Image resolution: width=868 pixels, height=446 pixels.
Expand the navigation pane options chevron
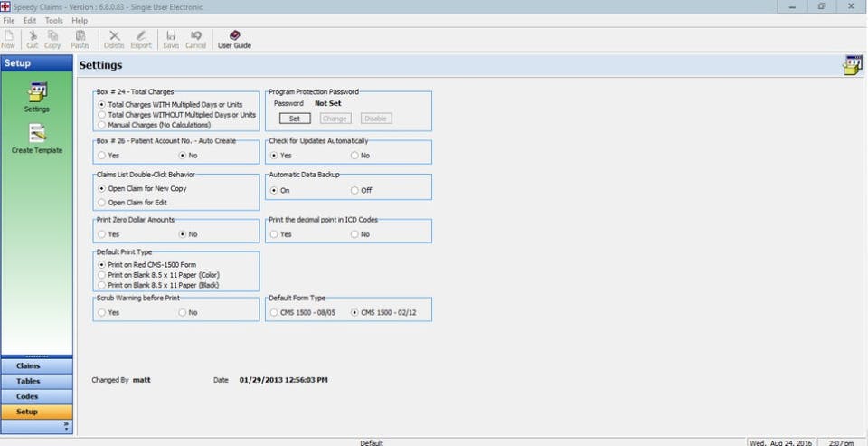66,427
